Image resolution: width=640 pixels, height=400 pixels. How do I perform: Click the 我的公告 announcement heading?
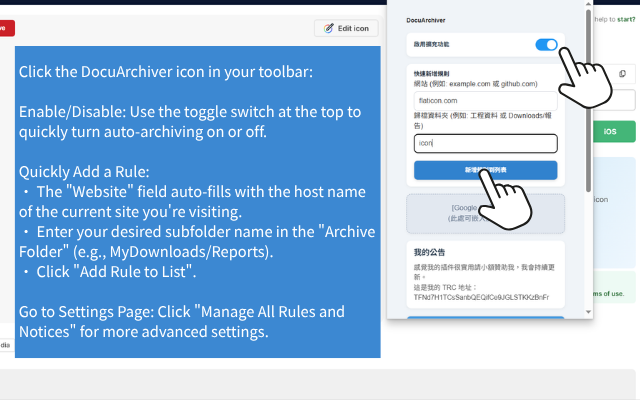point(429,252)
